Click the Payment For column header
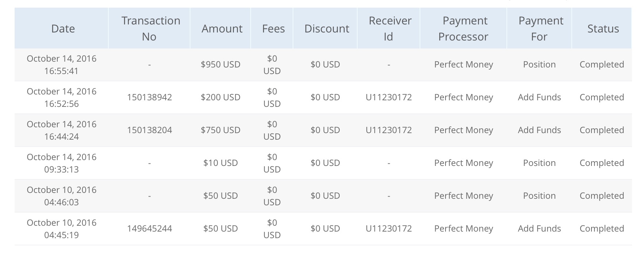The image size is (644, 256). click(x=540, y=28)
